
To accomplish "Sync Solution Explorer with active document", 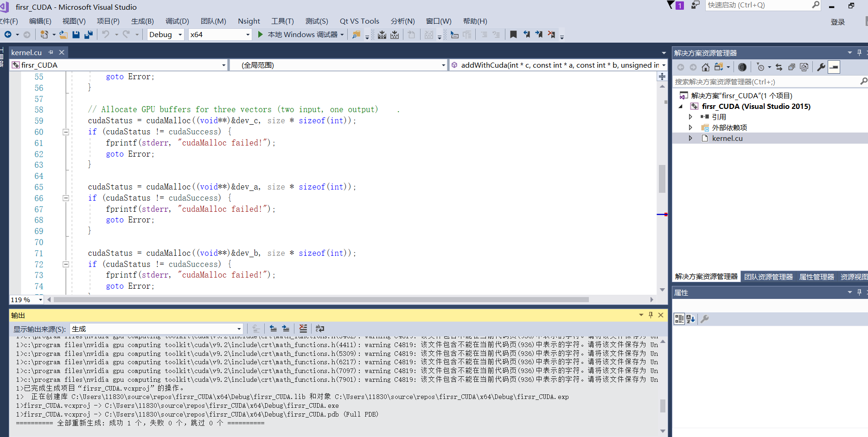I will coord(779,67).
